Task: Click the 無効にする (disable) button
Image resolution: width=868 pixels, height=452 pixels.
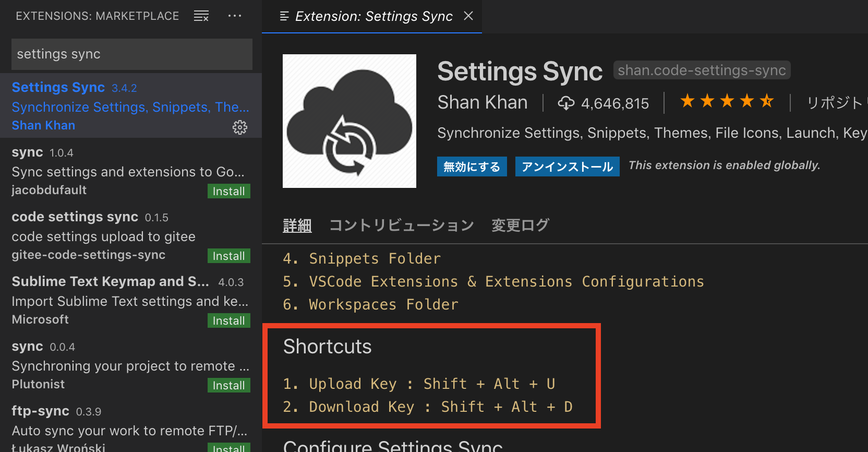Action: pyautogui.click(x=472, y=166)
